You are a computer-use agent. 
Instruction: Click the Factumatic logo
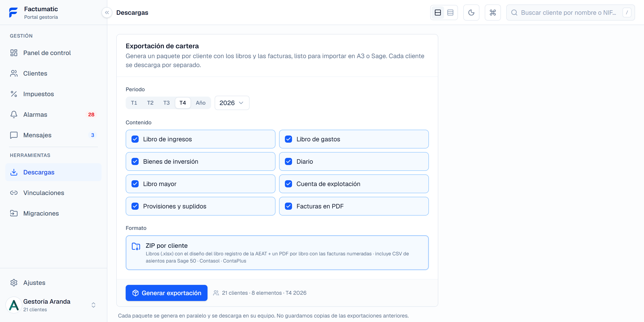click(x=13, y=13)
